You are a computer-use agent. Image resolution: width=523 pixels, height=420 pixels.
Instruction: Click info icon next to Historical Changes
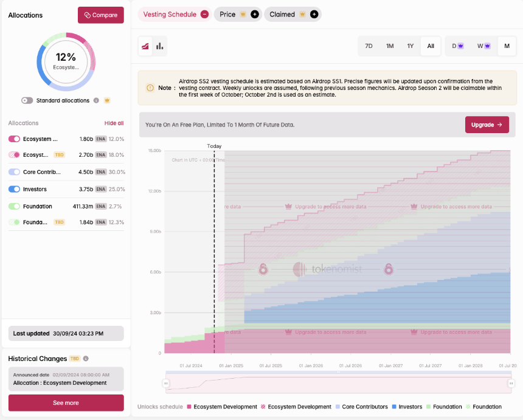[x=86, y=359]
